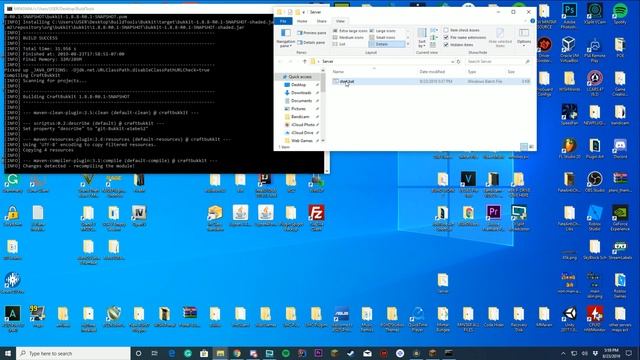Open the Discord desktop shortcut
Image resolution: width=640 pixels, height=360 pixels.
(620, 148)
